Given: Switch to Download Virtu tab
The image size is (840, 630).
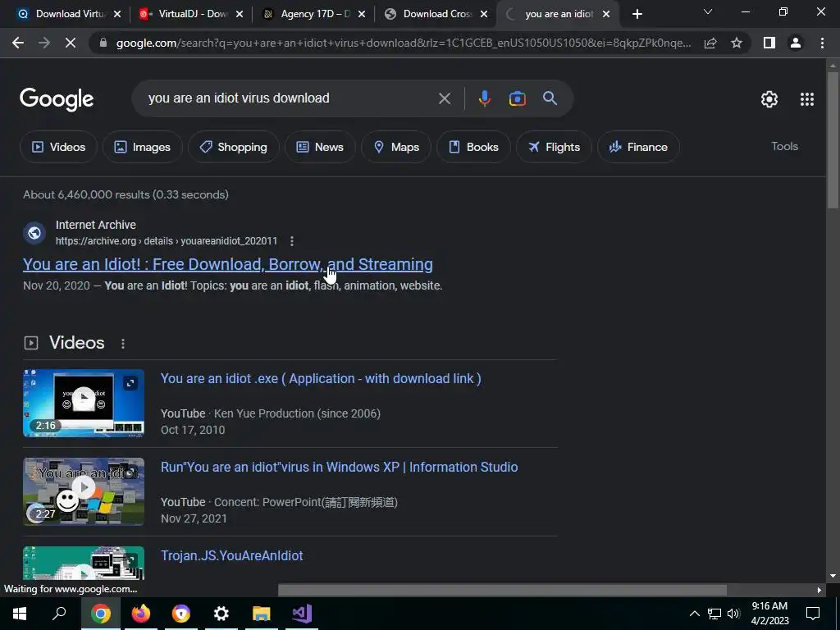Looking at the screenshot, I should pyautogui.click(x=71, y=15).
